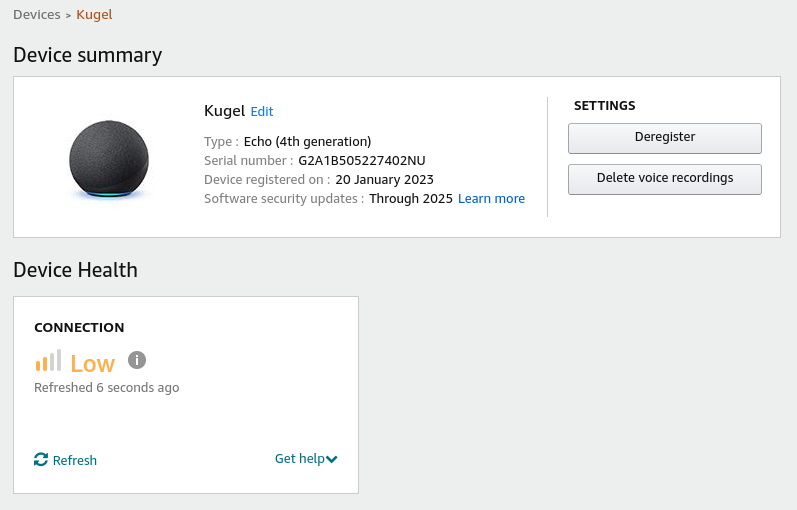
Task: Click the Kugel device name heading
Action: point(224,111)
